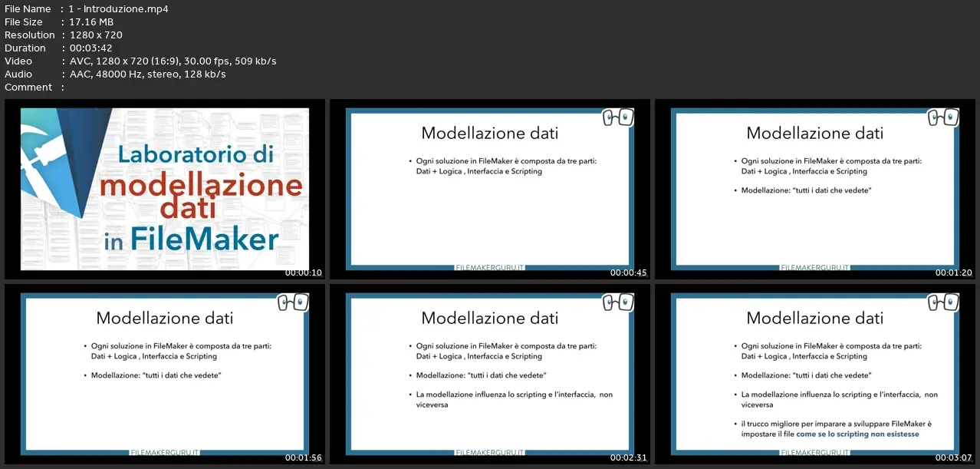
Task: Click the glasses logo in the 00:02:31 slide
Action: (x=617, y=302)
